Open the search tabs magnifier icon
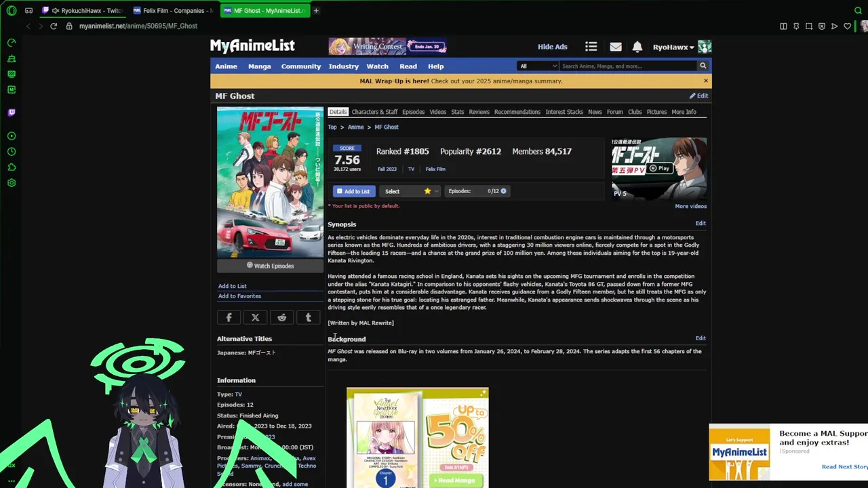This screenshot has width=868, height=488. pyautogui.click(x=858, y=10)
